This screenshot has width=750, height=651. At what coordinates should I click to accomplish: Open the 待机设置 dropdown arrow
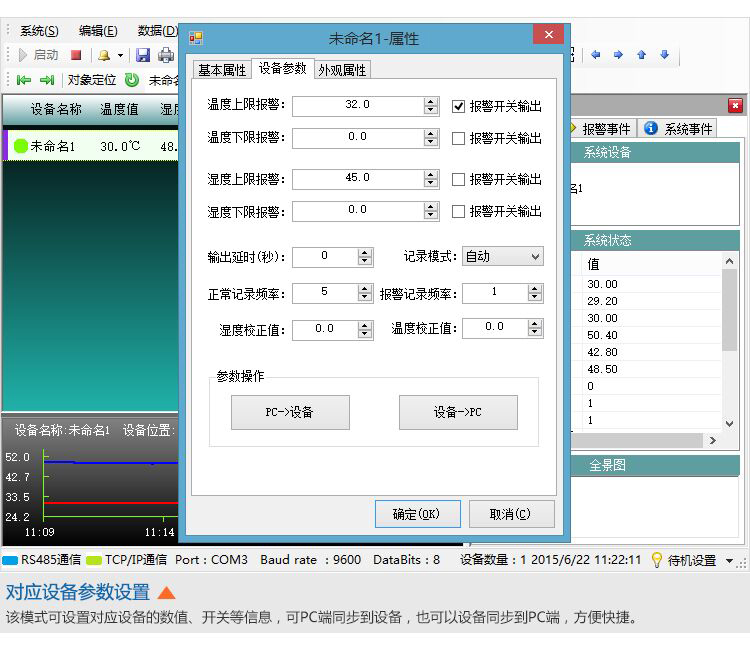(x=729, y=561)
